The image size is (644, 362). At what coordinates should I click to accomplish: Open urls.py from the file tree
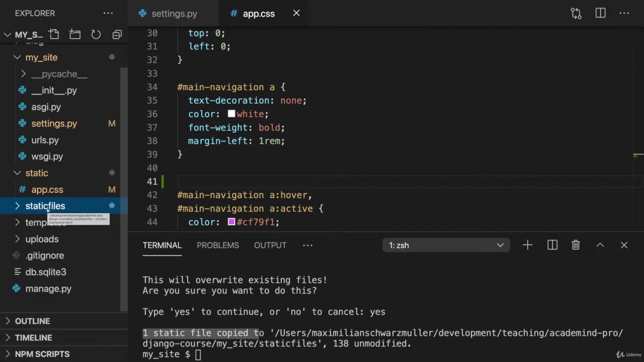45,140
